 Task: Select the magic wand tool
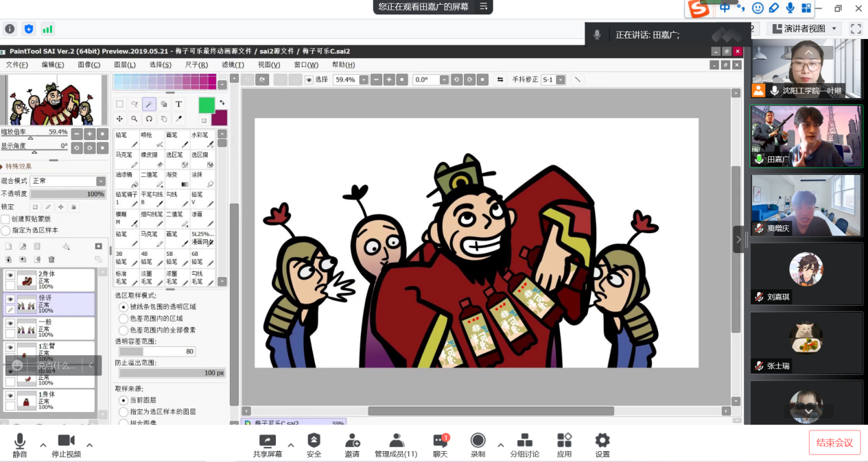(x=149, y=104)
